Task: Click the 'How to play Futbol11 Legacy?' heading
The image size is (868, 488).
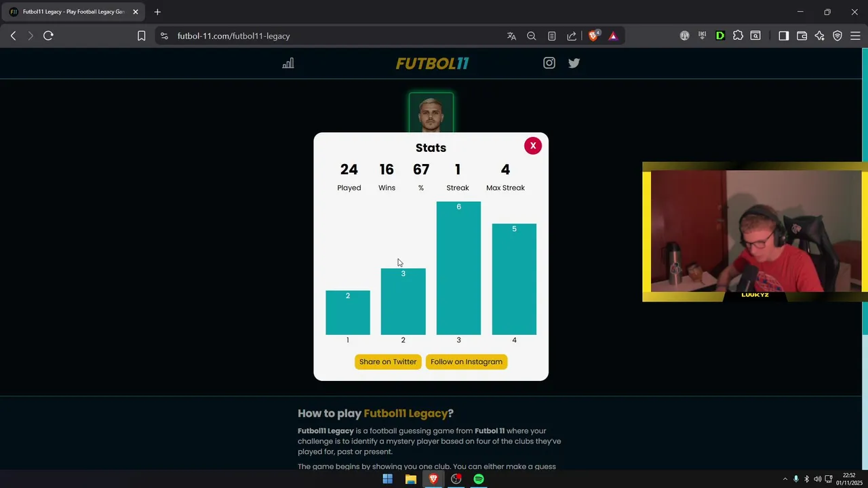Action: point(376,413)
